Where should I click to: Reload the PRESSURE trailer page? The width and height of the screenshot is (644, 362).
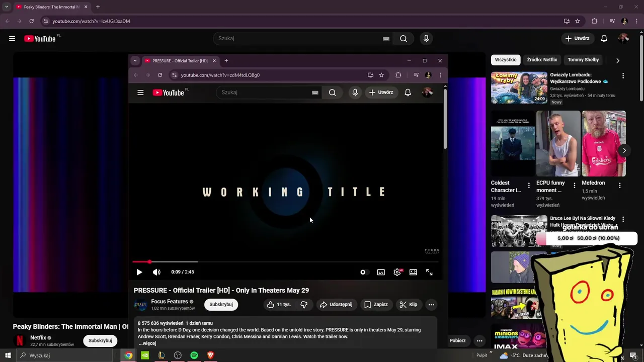coord(160,75)
